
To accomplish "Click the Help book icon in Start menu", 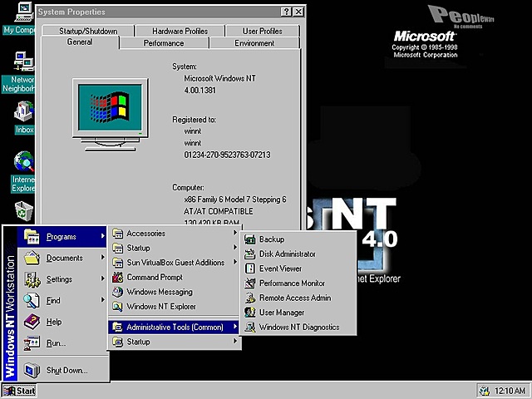I will [32, 322].
